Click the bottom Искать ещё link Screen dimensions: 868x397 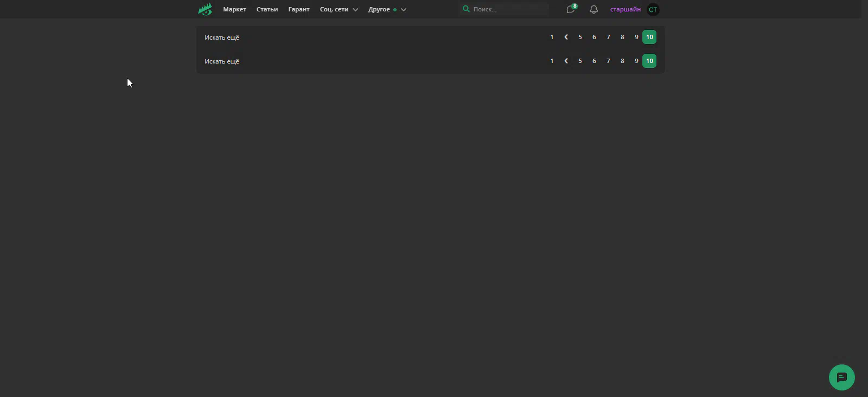(221, 61)
